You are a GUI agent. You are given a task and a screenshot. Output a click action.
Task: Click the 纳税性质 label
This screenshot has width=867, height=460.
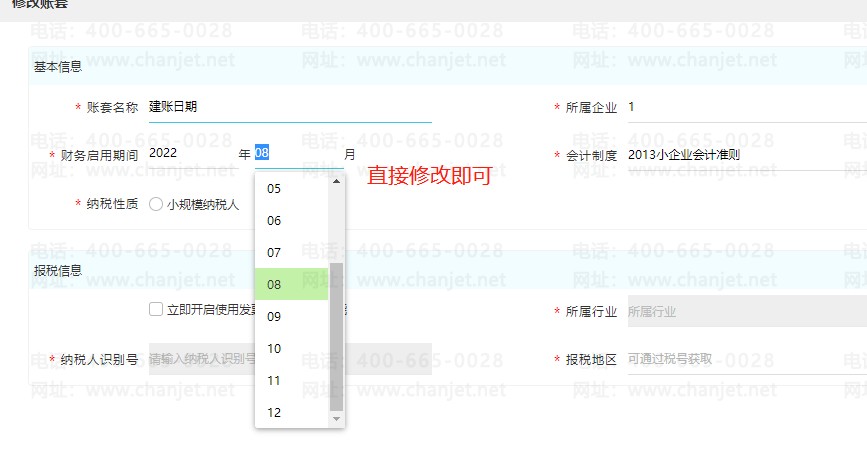(x=112, y=204)
